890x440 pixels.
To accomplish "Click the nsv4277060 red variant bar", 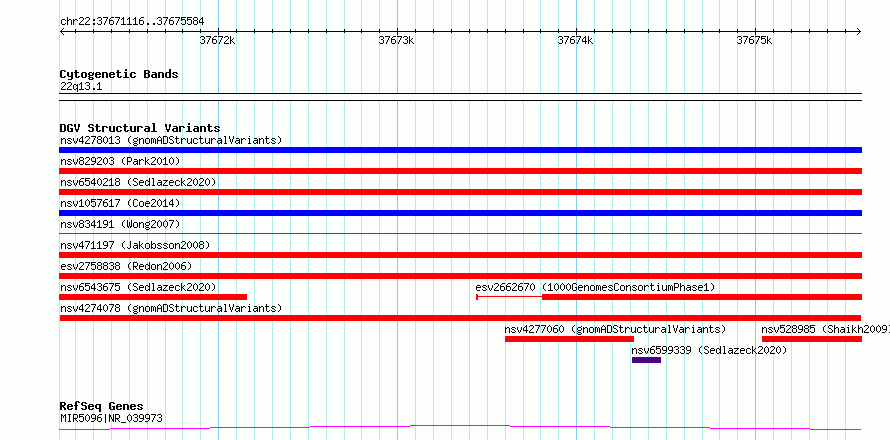I will coord(569,339).
